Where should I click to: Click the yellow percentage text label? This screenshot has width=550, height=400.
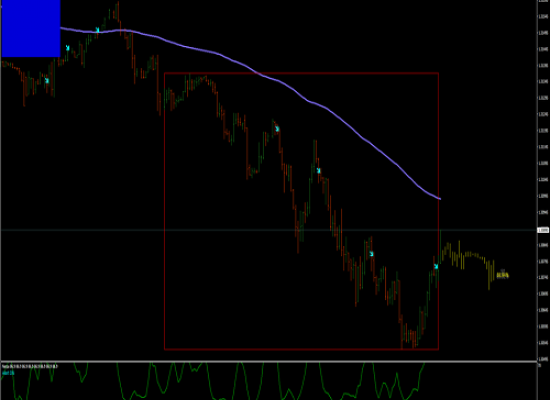[x=503, y=275]
